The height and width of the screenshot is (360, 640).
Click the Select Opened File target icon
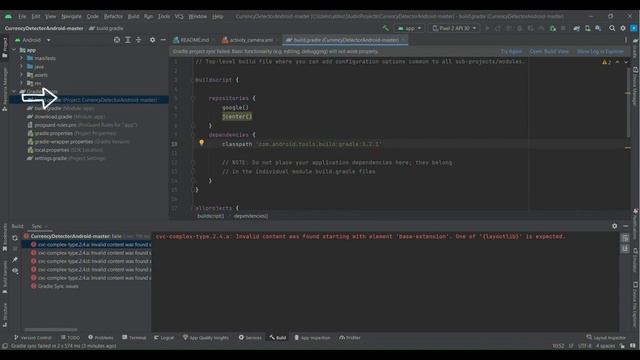coord(117,40)
